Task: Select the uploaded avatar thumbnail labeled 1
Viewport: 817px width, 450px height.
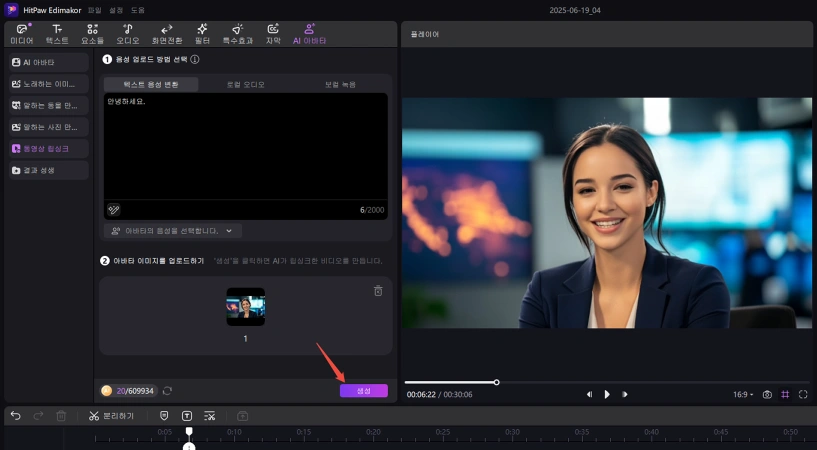Action: click(245, 307)
